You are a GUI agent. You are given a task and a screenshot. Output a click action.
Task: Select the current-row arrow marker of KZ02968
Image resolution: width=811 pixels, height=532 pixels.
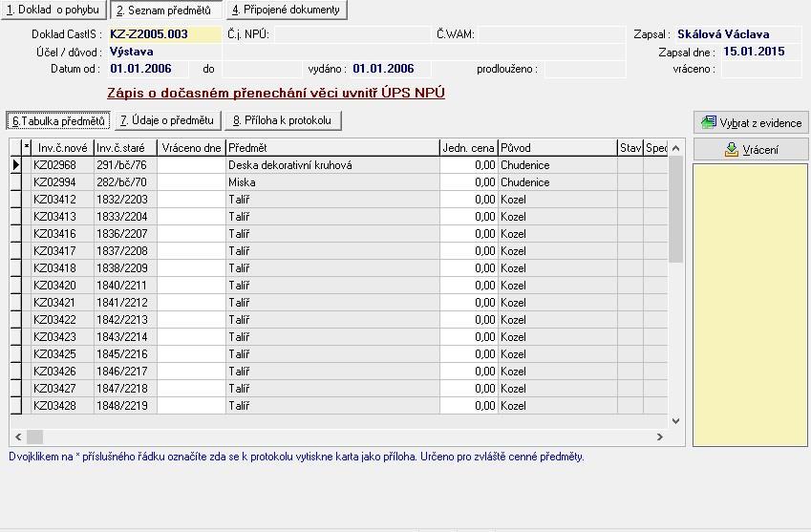click(16, 165)
